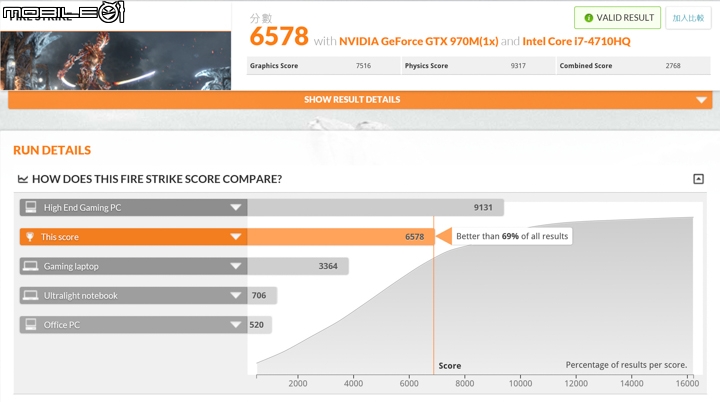Click the Fire Strike benchmark thumbnail image
The height and width of the screenshot is (402, 720).
(x=115, y=60)
